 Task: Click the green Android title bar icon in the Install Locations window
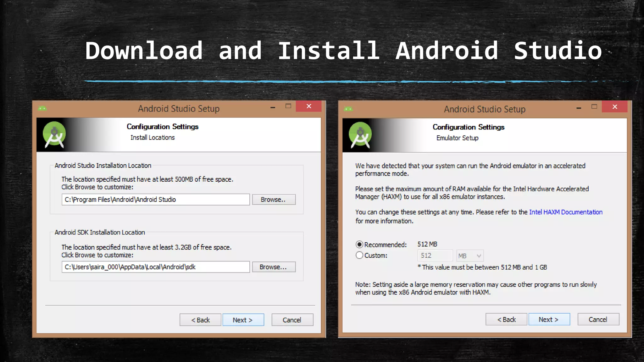tap(42, 108)
